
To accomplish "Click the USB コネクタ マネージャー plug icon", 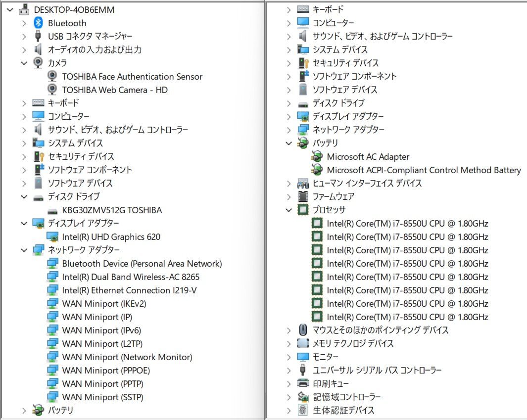I will tap(38, 36).
